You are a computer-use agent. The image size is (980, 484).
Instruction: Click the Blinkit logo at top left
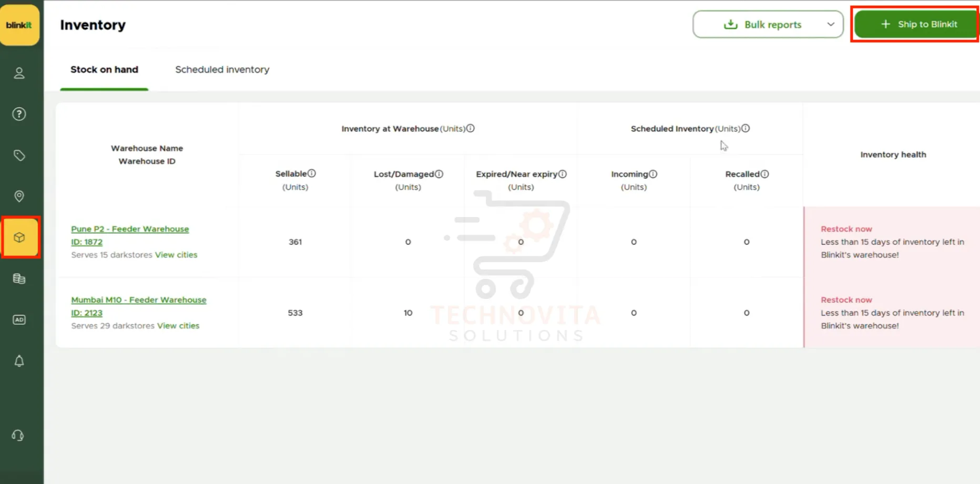[x=20, y=24]
